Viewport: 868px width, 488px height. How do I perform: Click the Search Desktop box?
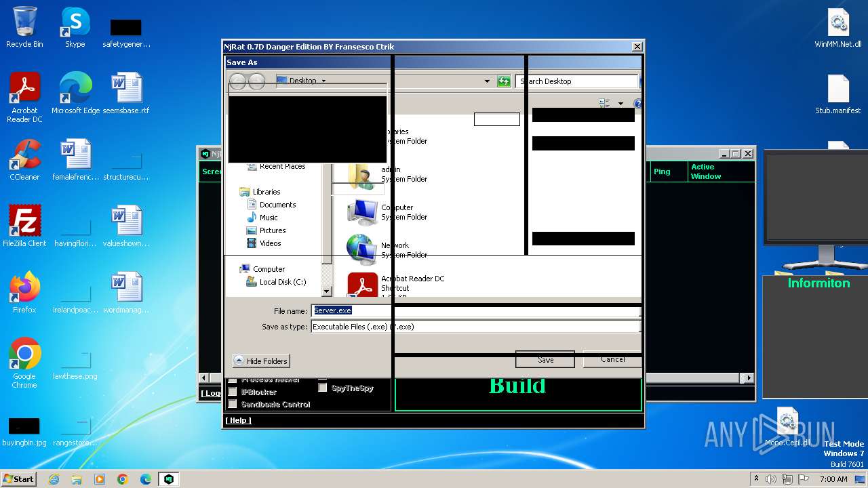[577, 81]
